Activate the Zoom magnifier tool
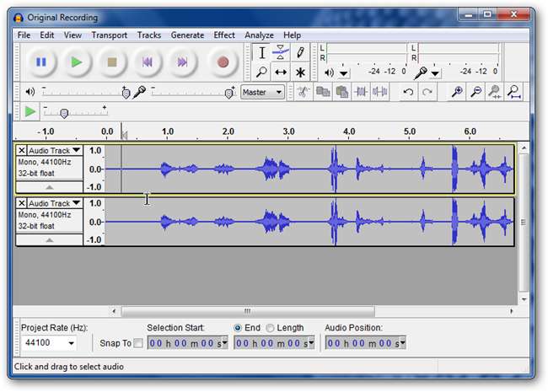The width and height of the screenshot is (548, 392). point(261,72)
